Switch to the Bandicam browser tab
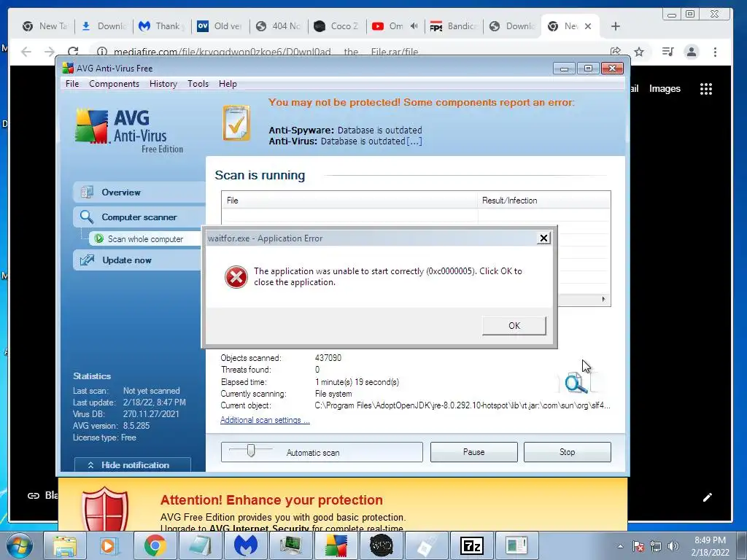Viewport: 747px width, 560px height. tap(454, 26)
